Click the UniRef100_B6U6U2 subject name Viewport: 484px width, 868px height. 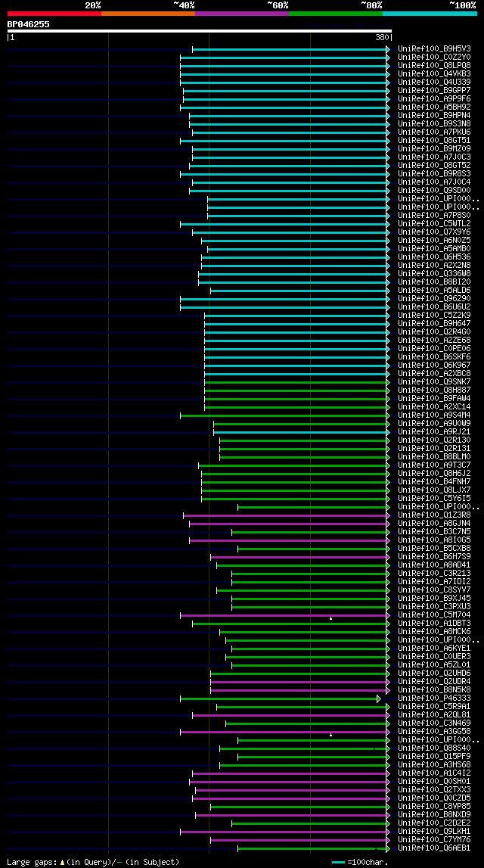click(x=434, y=307)
